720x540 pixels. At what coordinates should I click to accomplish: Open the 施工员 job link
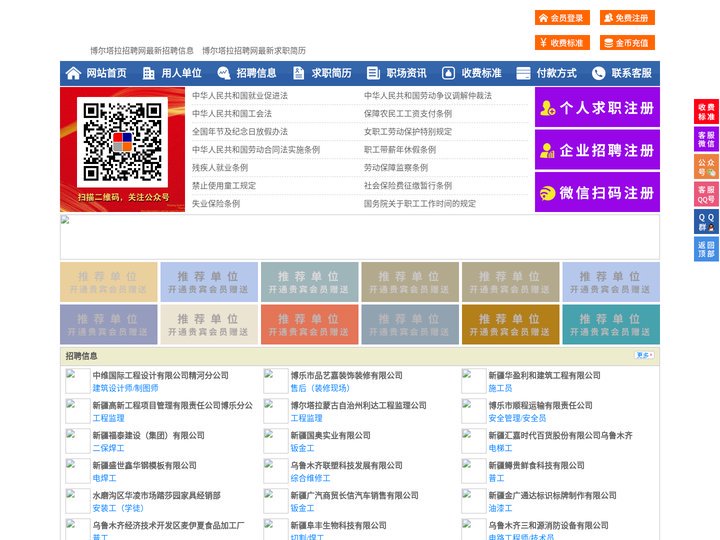coord(500,388)
